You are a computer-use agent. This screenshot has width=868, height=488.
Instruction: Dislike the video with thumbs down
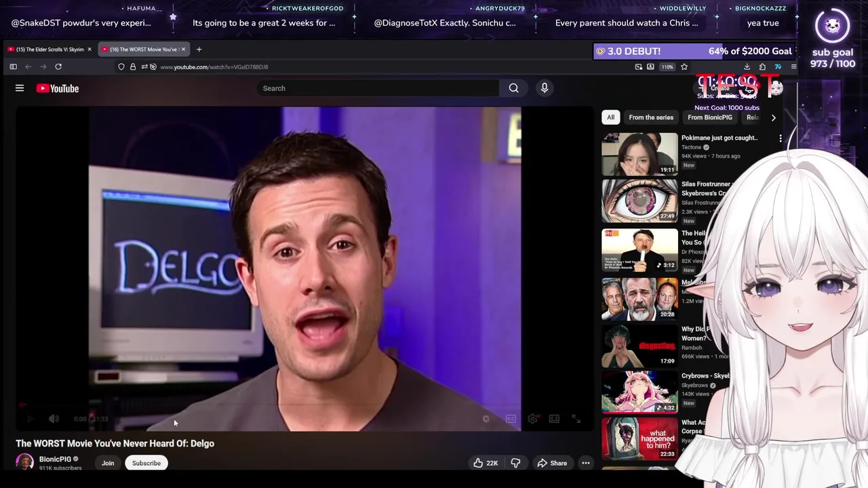tap(515, 463)
